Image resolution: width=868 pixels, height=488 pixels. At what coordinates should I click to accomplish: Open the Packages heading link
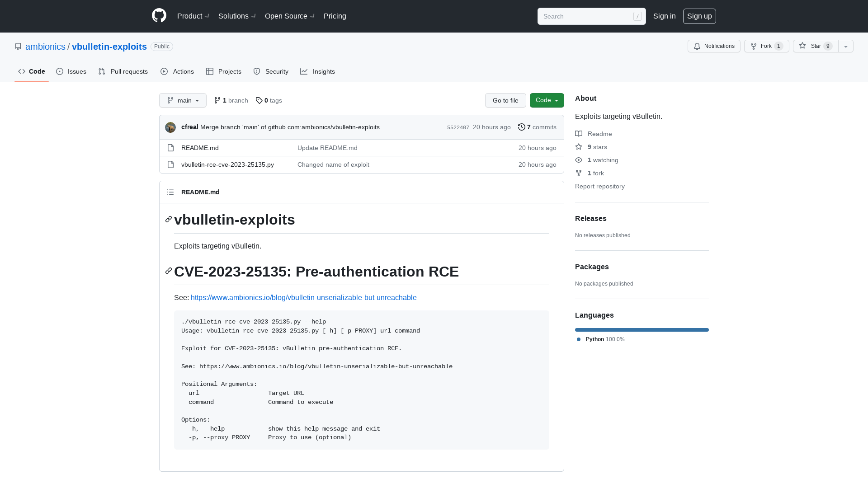pyautogui.click(x=592, y=267)
